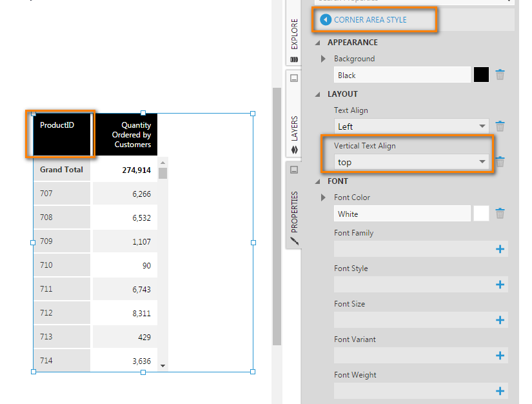Click the empty Font Style field
Viewport: 532px width, 404px height.
[x=414, y=284]
